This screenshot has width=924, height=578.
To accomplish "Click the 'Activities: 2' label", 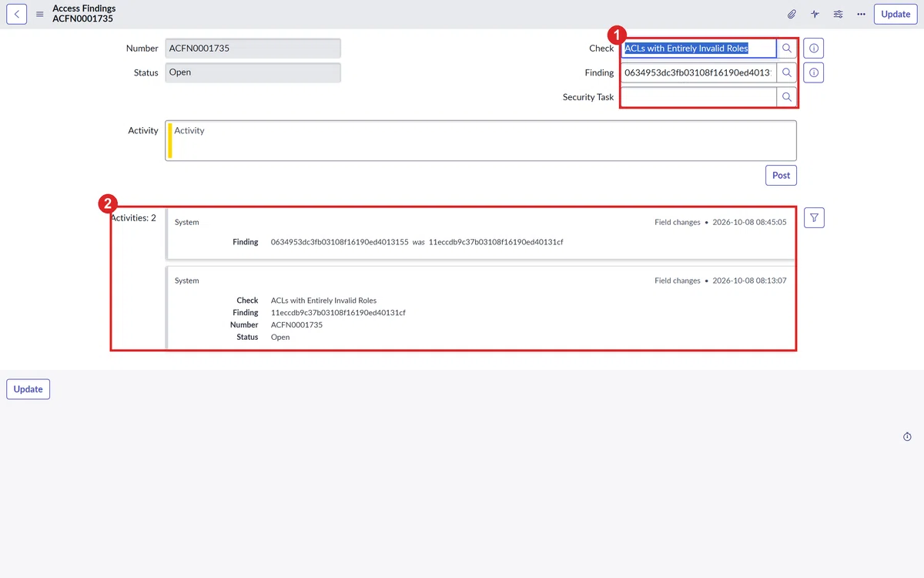I will pos(133,218).
